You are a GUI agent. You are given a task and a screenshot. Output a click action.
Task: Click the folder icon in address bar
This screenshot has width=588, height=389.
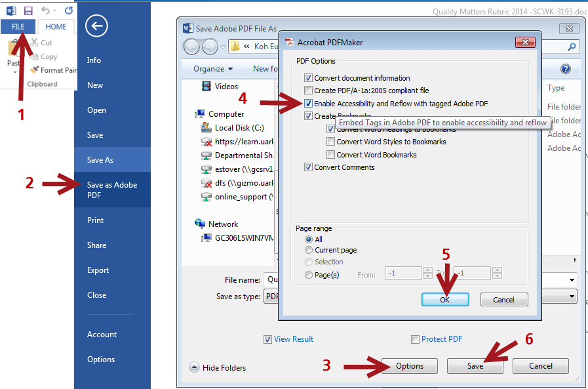click(235, 47)
